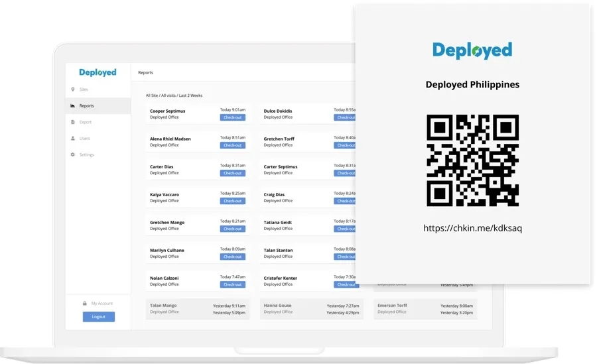Check out Dulce Dokidis
This screenshot has width=597, height=364.
tap(344, 117)
